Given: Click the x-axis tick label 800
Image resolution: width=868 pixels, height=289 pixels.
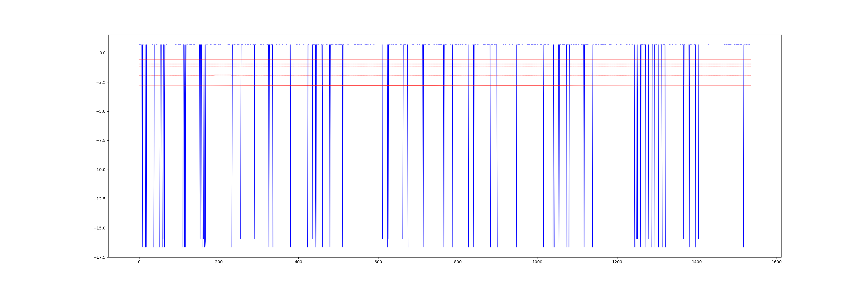Looking at the screenshot, I should (x=458, y=262).
